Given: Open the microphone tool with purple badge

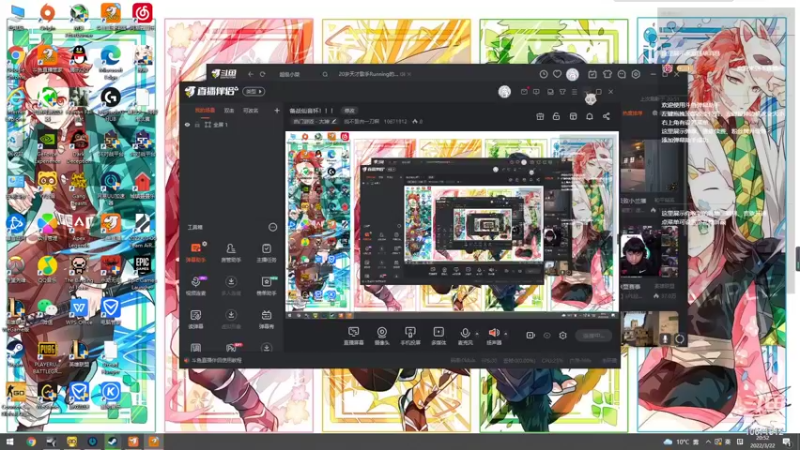Looking at the screenshot, I should click(195, 285).
